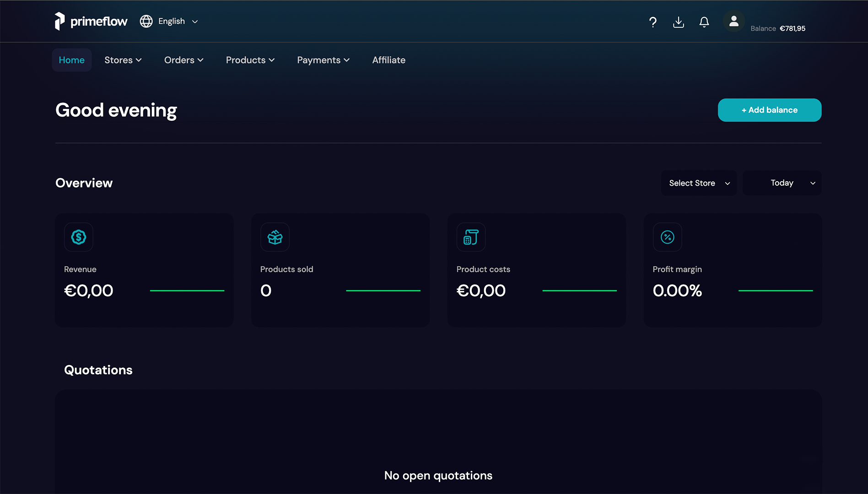
Task: Click the No open quotations message
Action: tap(438, 476)
